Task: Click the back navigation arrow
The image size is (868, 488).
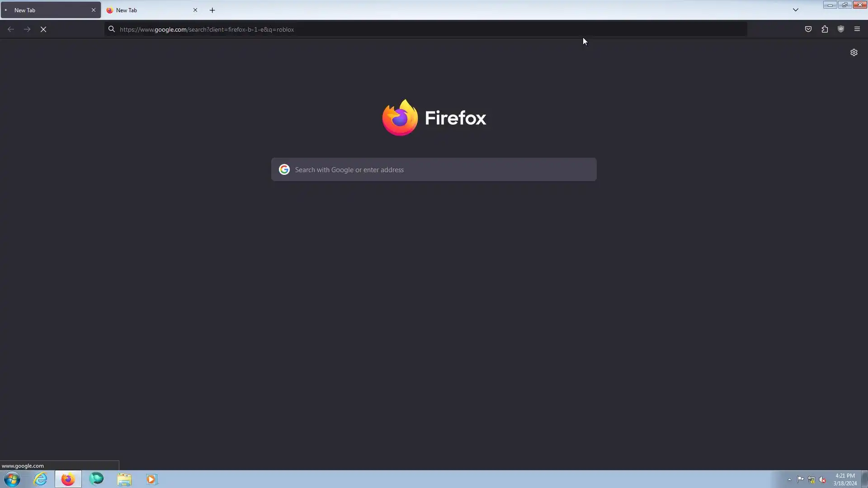Action: (11, 29)
